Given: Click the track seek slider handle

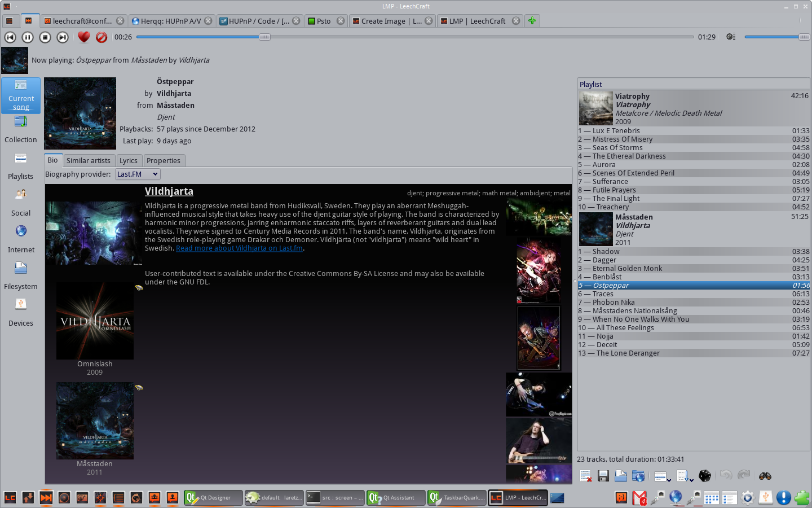Looking at the screenshot, I should point(264,37).
